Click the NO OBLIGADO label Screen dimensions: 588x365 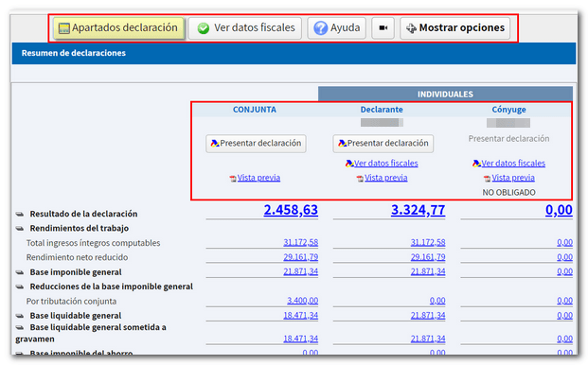click(x=508, y=192)
